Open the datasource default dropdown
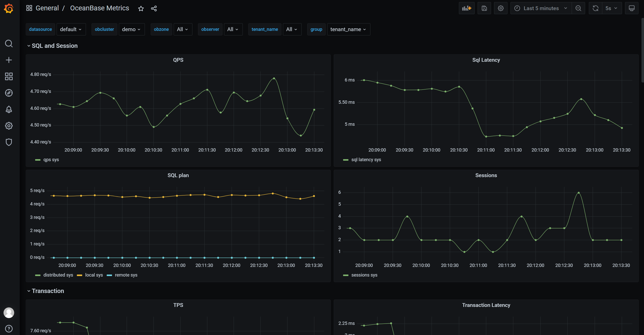Image resolution: width=644 pixels, height=335 pixels. pos(71,29)
